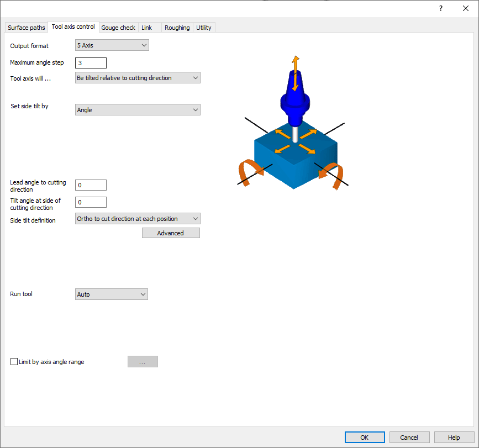479x448 pixels.
Task: Focus the Lead angle to cutting direction field
Action: click(91, 185)
